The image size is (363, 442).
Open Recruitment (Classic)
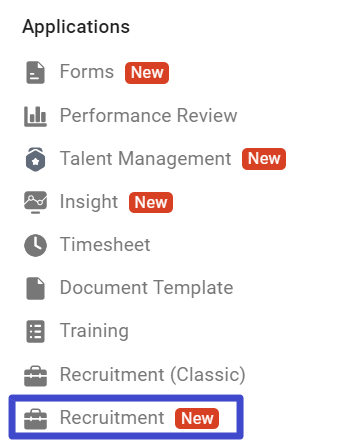tap(153, 374)
